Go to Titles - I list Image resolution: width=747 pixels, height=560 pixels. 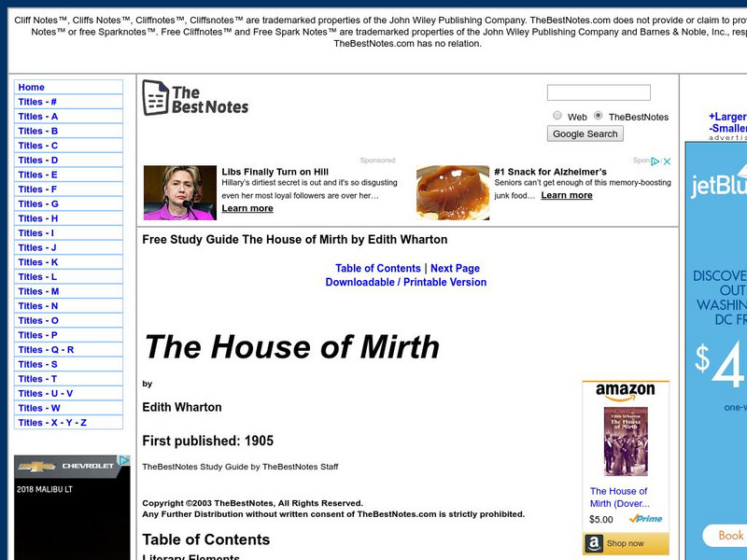click(68, 233)
